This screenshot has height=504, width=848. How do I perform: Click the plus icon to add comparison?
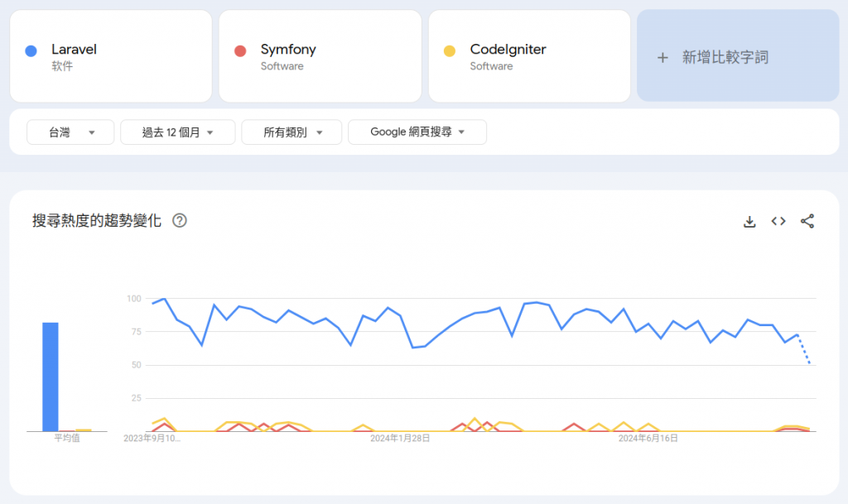click(x=662, y=57)
